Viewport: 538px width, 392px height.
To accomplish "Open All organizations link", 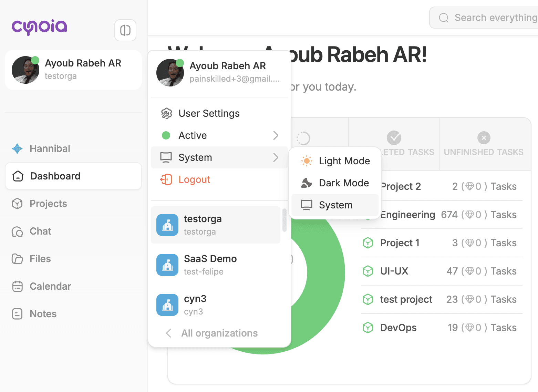I will click(x=219, y=333).
